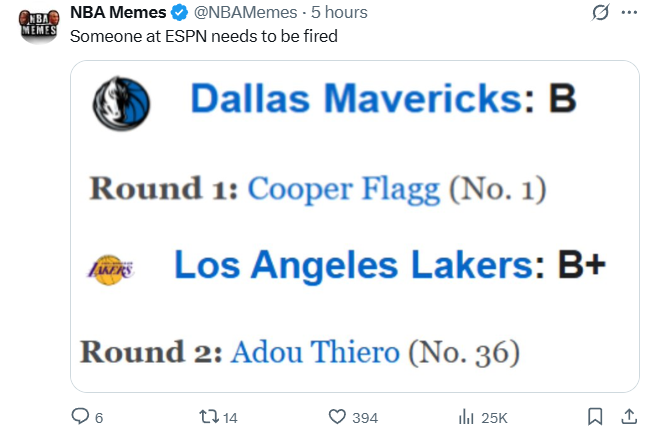Click the Cooper Flagg name in image
The width and height of the screenshot is (653, 440).
coord(345,188)
